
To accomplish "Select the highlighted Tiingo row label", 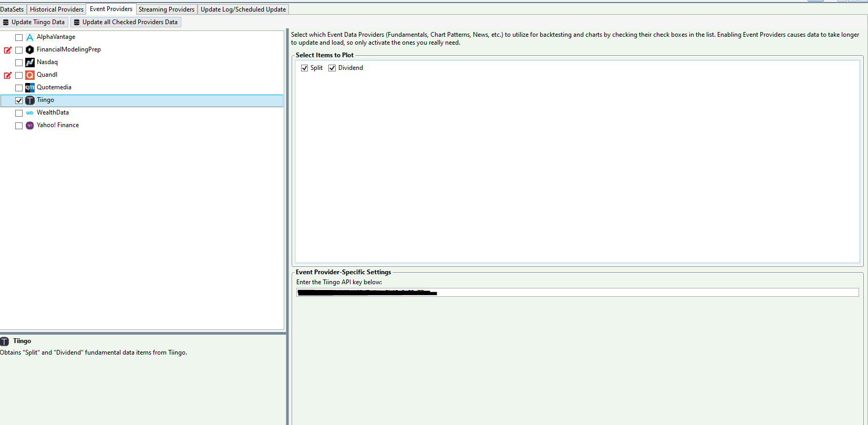I will pos(45,100).
